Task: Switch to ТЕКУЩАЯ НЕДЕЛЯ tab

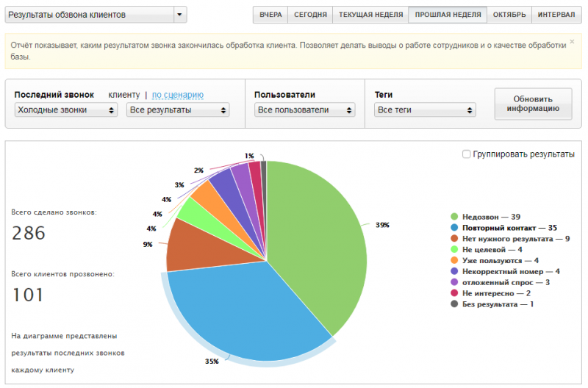Action: 370,15
